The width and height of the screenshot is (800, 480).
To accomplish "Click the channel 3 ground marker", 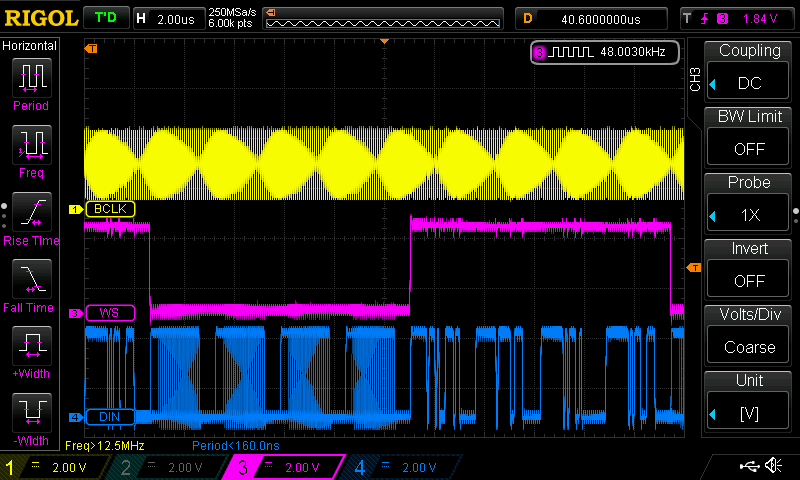I will (76, 313).
